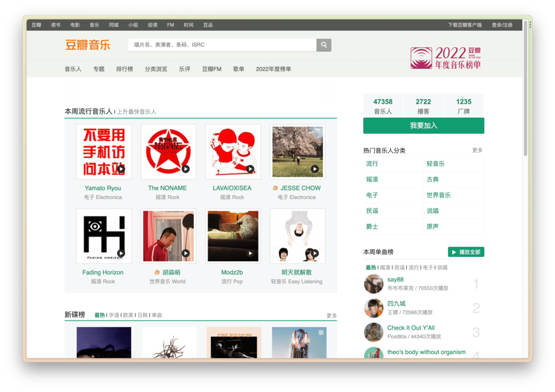Play Fading Horizon artist track

(x=121, y=253)
